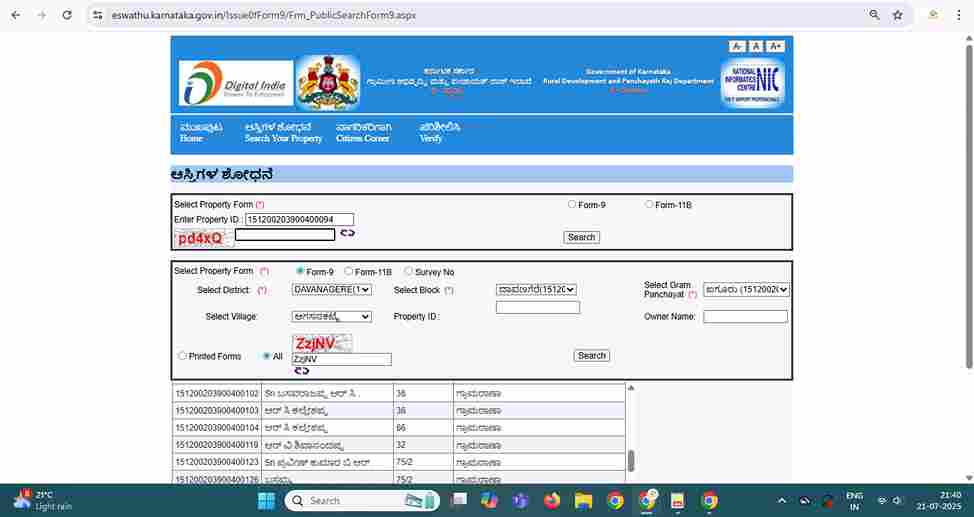The width and height of the screenshot is (974, 517).
Task: Open the Windows Start menu
Action: coord(267,501)
